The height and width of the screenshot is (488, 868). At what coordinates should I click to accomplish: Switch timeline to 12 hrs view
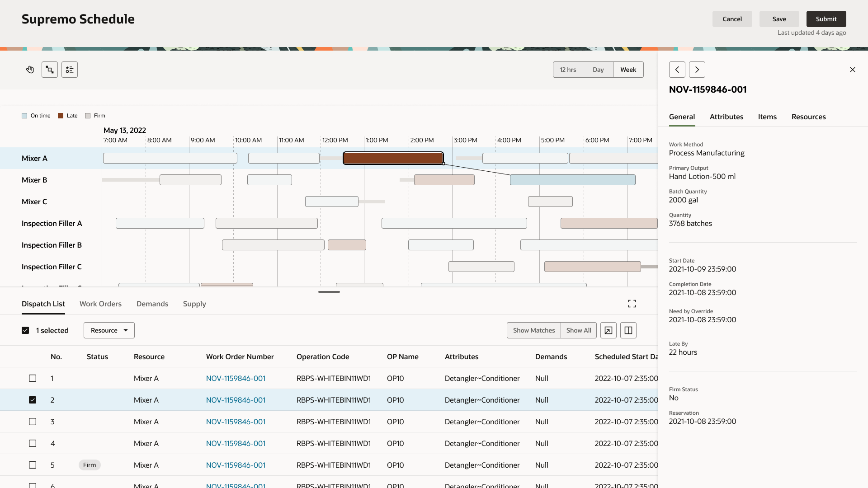[x=568, y=70]
